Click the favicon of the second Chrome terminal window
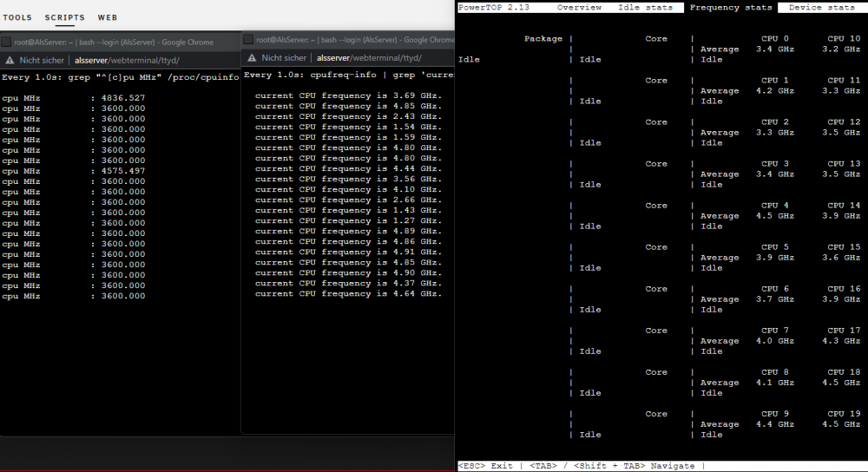This screenshot has height=472, width=868. [248, 39]
